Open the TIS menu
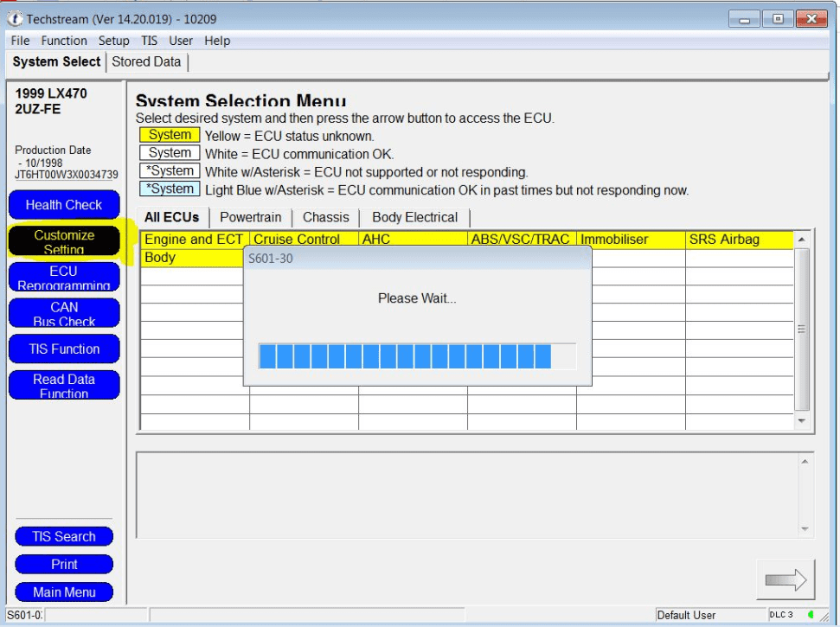Viewport: 840px width, 627px height. pyautogui.click(x=149, y=41)
